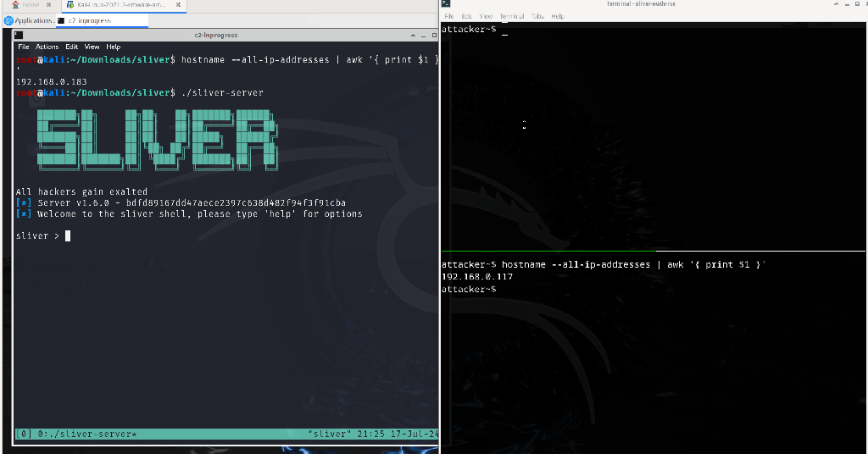Click the ./sliver-server command text
The image size is (868, 454).
pyautogui.click(x=223, y=93)
